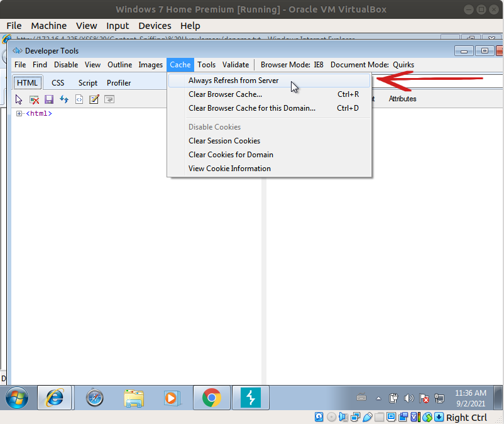This screenshot has height=424, width=504.
Task: Save the HTML using the floppy disk icon
Action: click(49, 99)
